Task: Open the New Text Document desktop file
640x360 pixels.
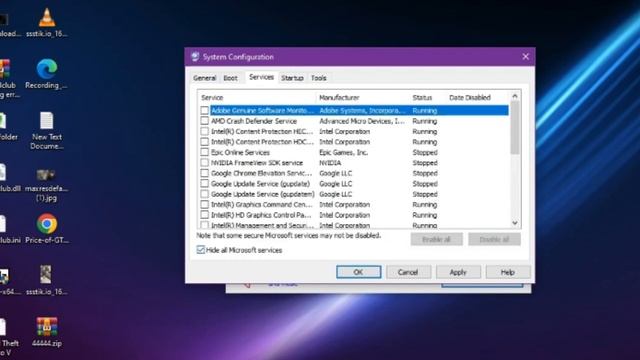Action: [x=47, y=131]
